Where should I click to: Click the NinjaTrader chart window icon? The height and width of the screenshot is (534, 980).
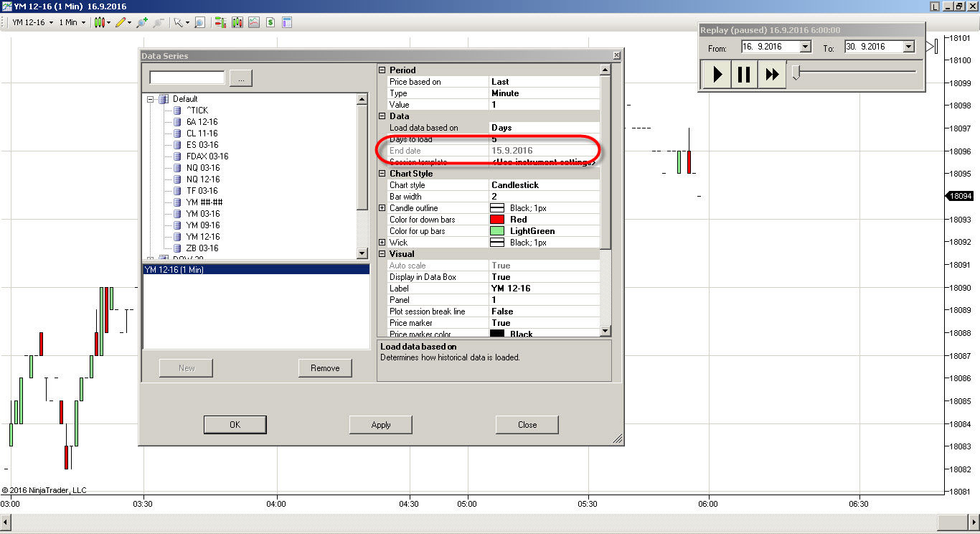(6, 6)
